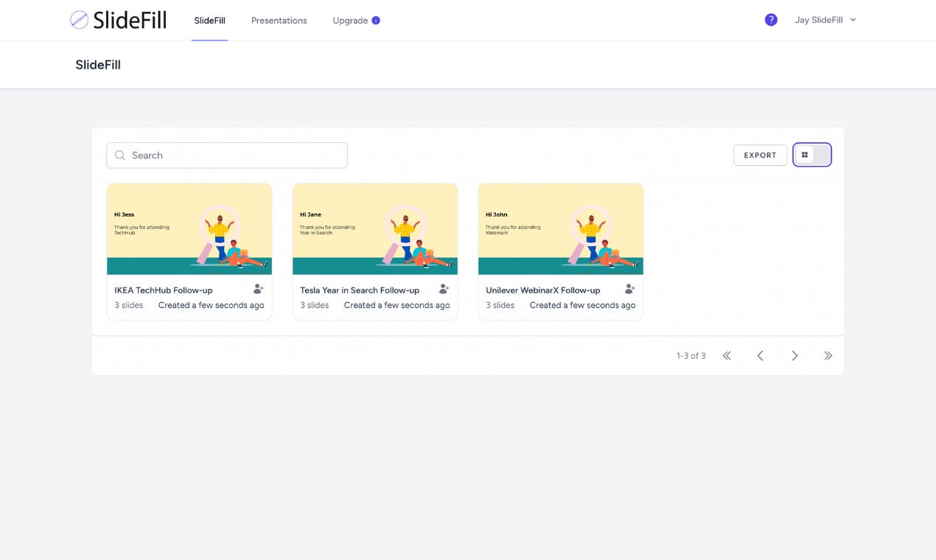Expand the Jay SlideFill account menu
This screenshot has width=936, height=560.
tap(825, 20)
